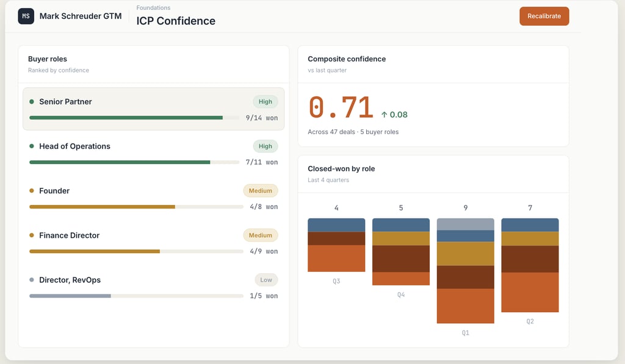Image resolution: width=625 pixels, height=364 pixels.
Task: Click the Medium badge on Founder
Action: click(261, 191)
